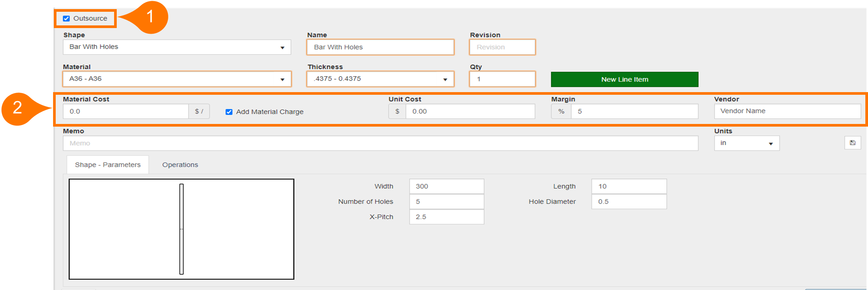Select the Shape - Parameters tab
This screenshot has height=290, width=868.
pyautogui.click(x=108, y=165)
